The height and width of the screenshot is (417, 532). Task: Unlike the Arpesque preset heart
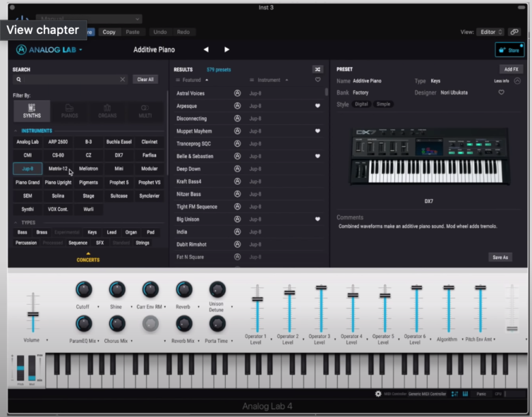(x=318, y=106)
